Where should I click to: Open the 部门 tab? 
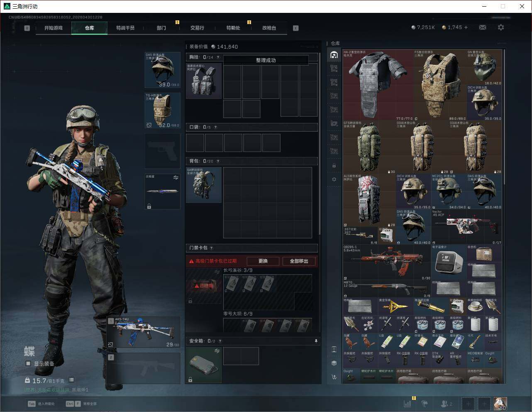[x=161, y=28]
